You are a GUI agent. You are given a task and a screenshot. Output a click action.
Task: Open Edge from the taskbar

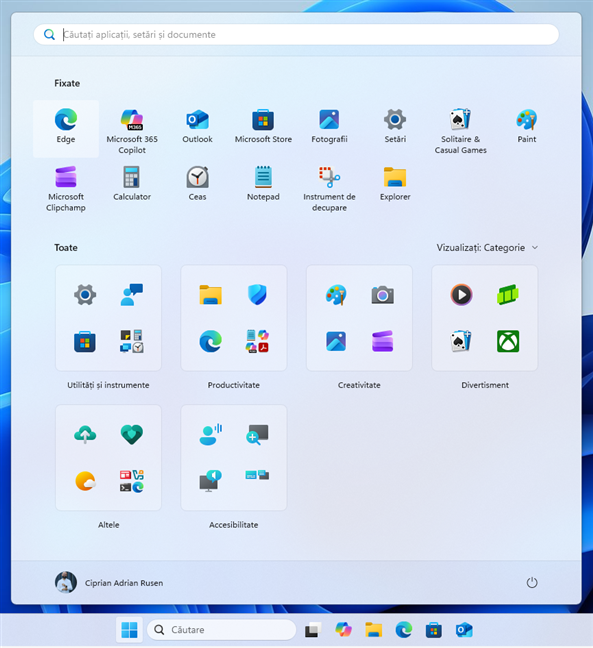(404, 630)
